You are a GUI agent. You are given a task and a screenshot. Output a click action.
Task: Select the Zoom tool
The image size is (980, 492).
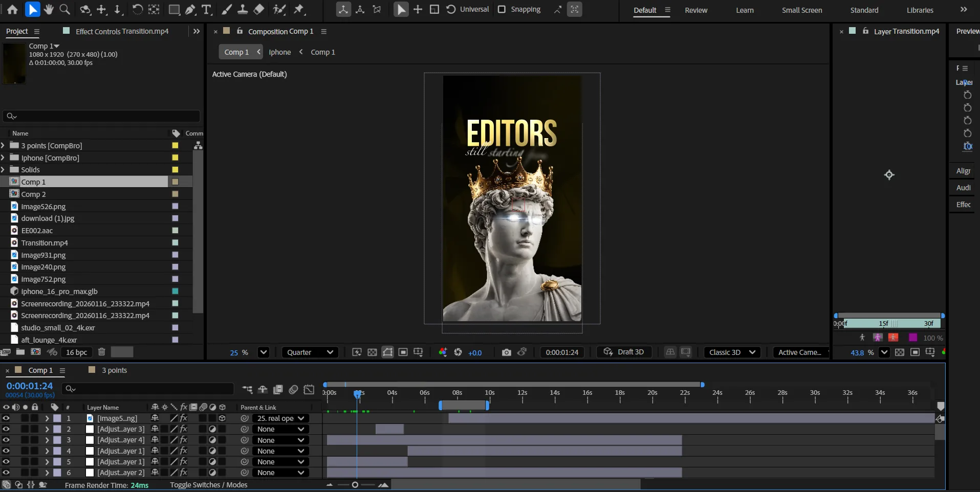click(65, 9)
